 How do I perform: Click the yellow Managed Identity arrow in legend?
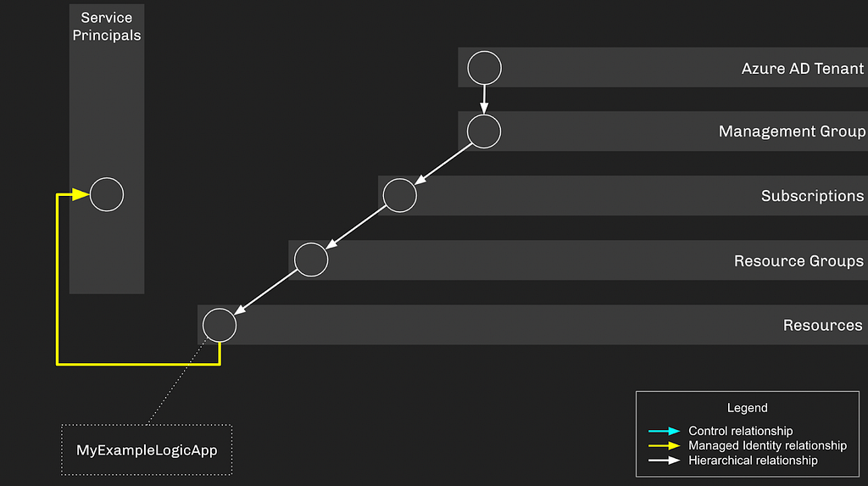(665, 445)
